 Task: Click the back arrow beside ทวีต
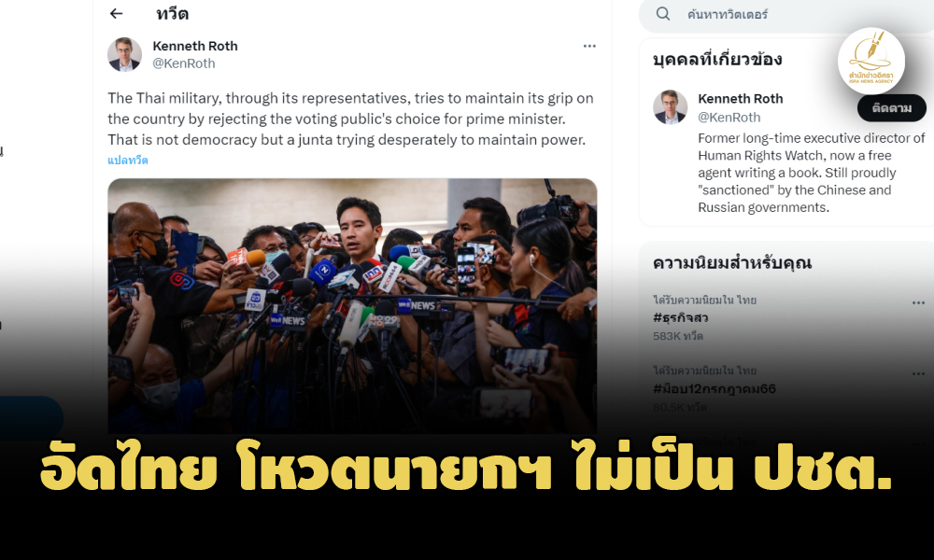116,13
